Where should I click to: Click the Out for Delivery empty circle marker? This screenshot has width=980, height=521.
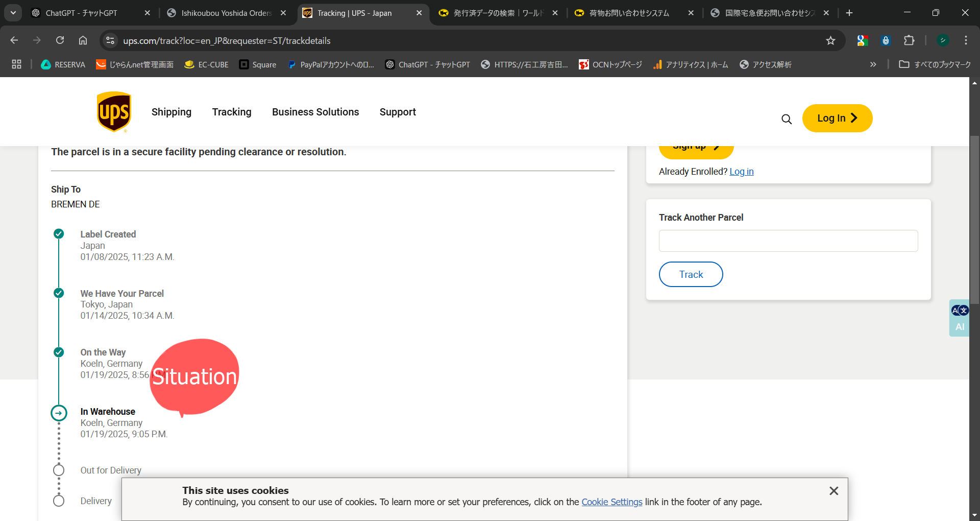coord(59,470)
